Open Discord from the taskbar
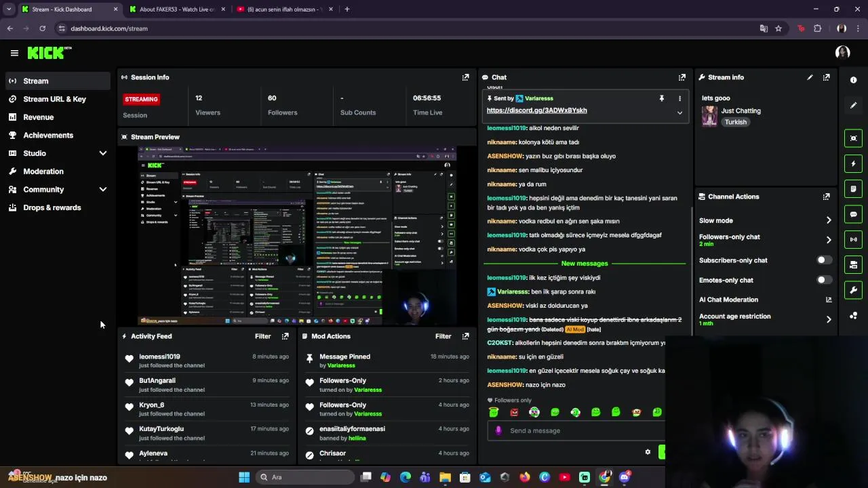Screen dimensions: 868x488 tap(625, 477)
